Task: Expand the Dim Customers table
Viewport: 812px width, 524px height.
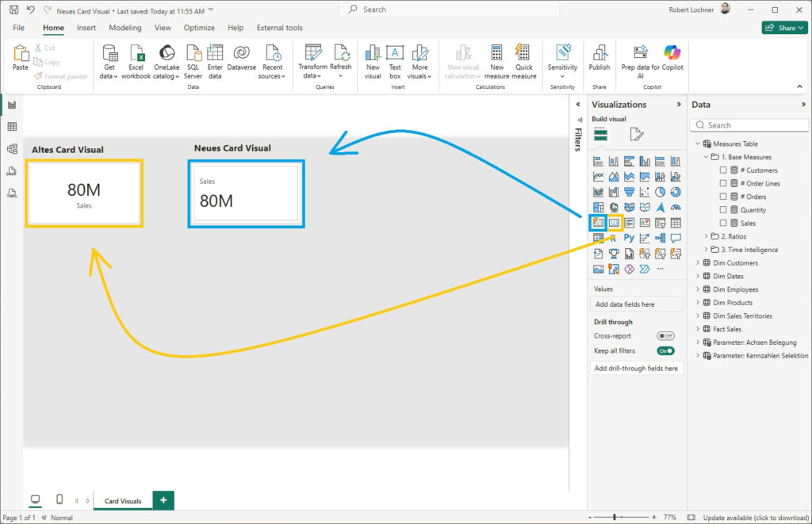Action: tap(697, 263)
